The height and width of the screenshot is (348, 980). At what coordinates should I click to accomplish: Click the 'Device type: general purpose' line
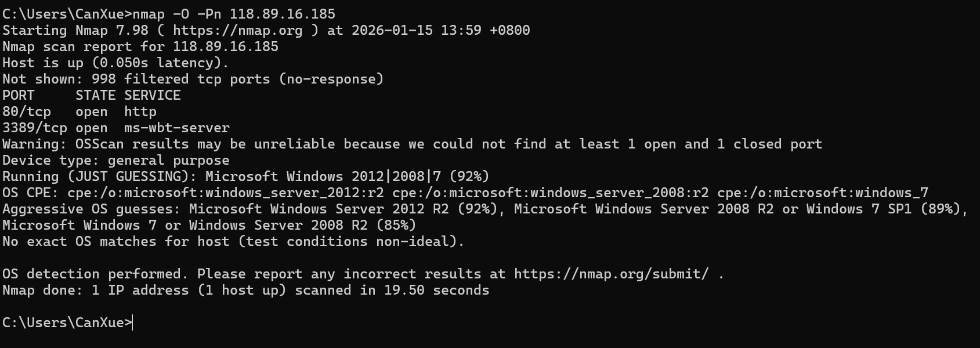115,160
